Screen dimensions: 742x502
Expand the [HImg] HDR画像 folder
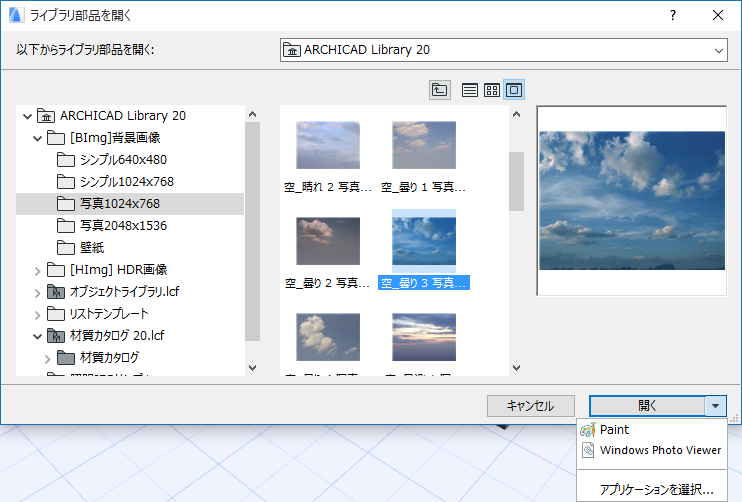click(x=37, y=271)
